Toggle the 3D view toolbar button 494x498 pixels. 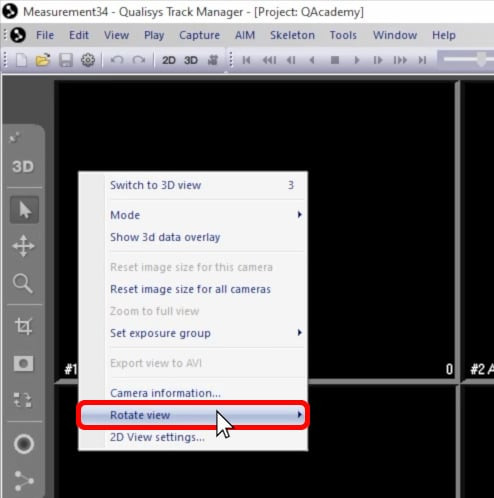click(191, 60)
